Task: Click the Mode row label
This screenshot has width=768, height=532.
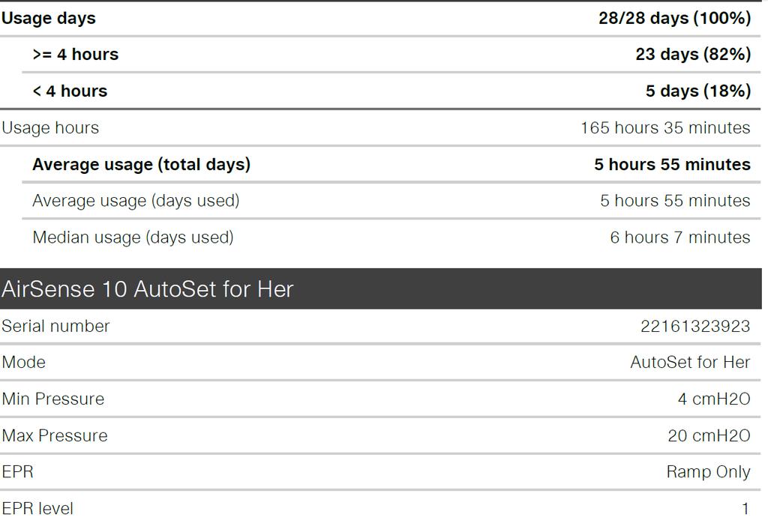Action: (x=23, y=362)
